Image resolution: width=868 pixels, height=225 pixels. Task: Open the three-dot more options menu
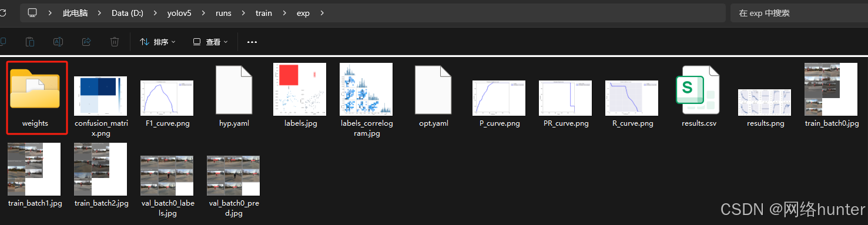click(252, 42)
